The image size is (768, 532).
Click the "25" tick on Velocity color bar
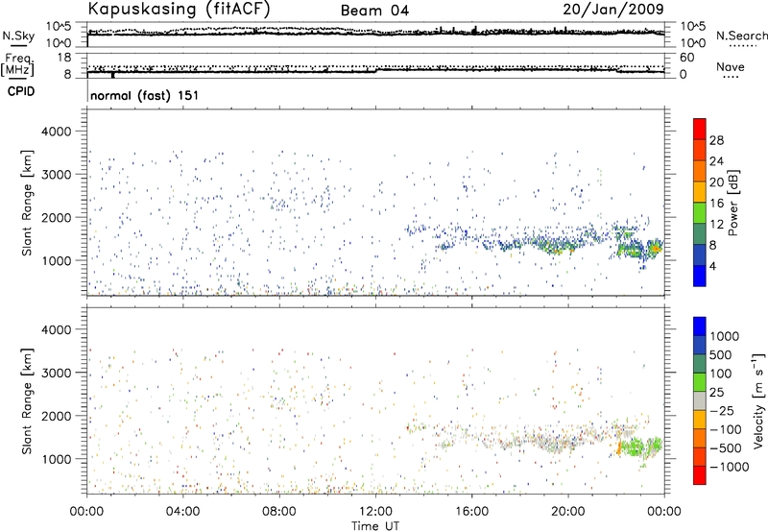(716, 392)
